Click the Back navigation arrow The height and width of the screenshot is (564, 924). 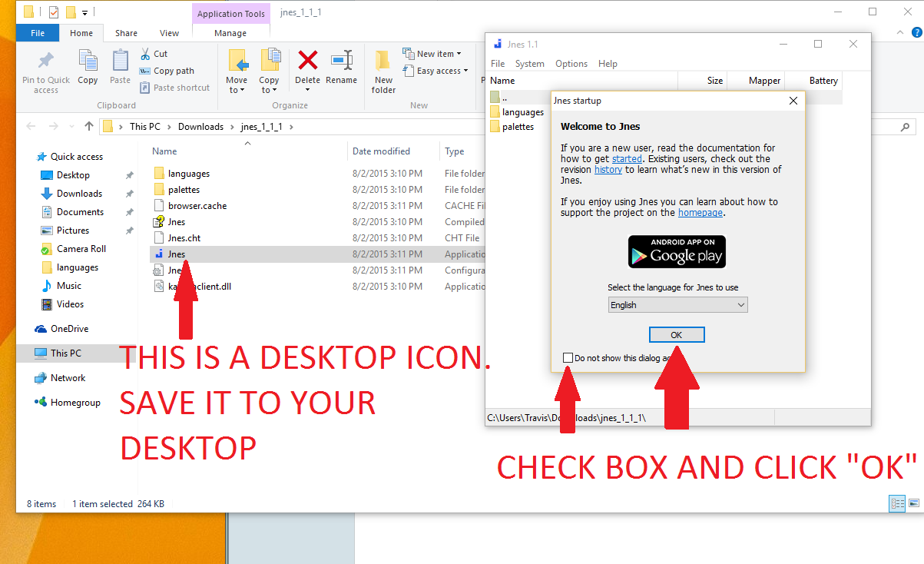(x=31, y=127)
